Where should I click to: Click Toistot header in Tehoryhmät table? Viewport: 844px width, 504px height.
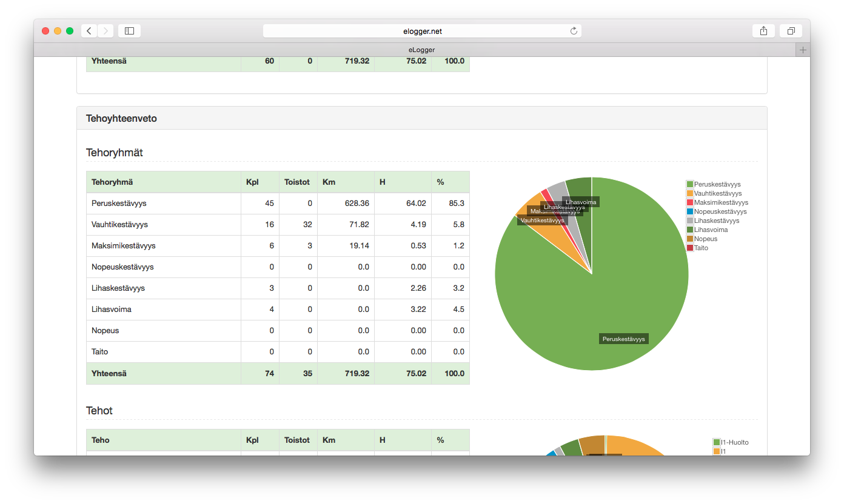(x=297, y=182)
